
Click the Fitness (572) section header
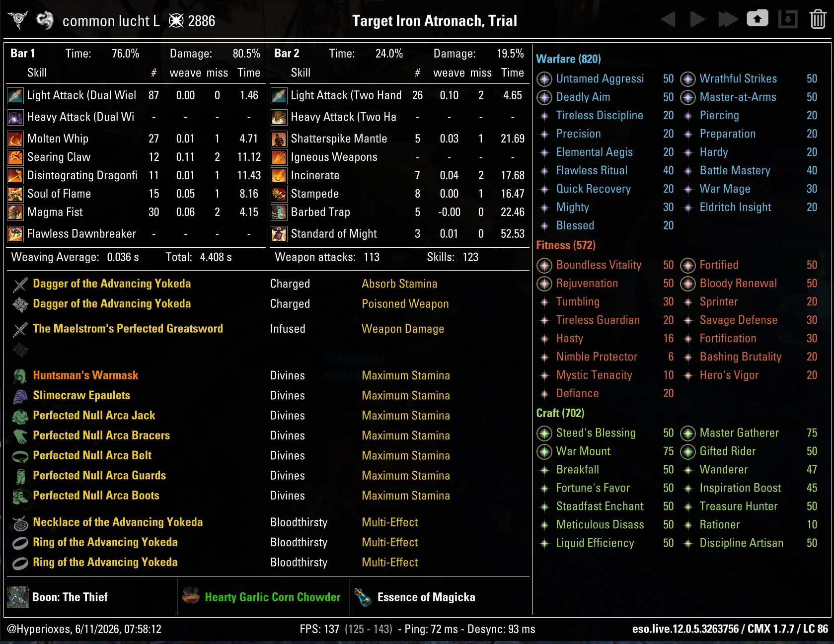point(566,245)
